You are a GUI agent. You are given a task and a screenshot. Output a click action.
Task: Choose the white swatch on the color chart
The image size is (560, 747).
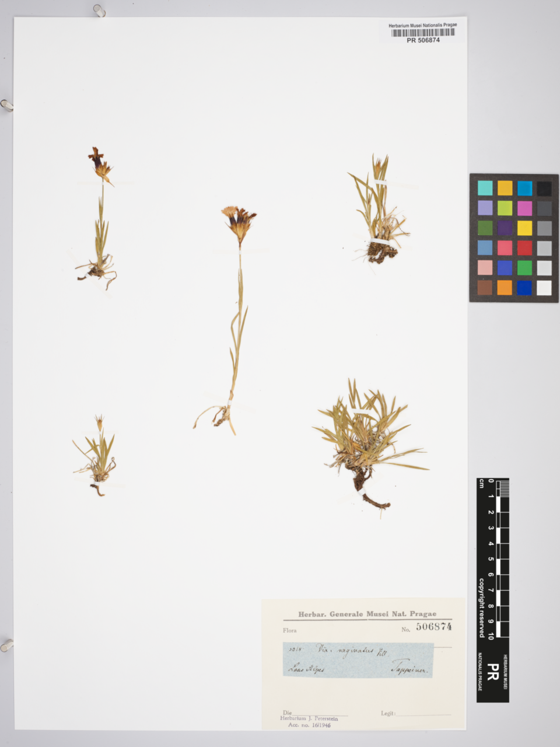point(544,288)
